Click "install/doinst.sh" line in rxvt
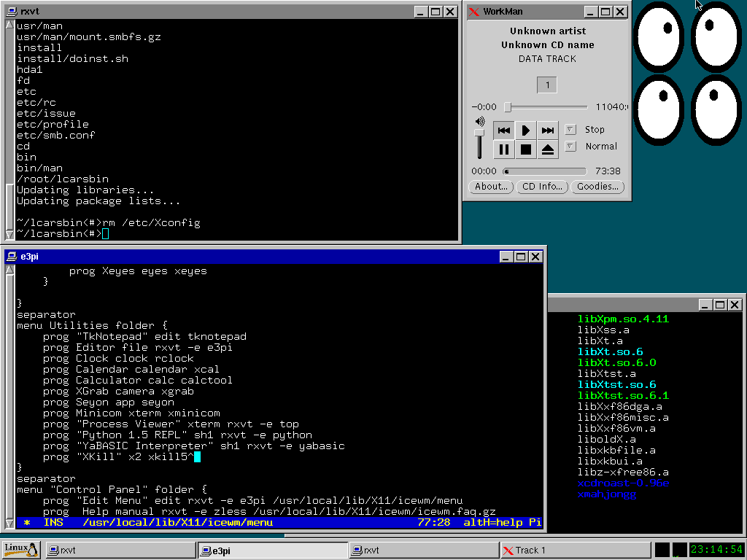Viewport: 747px width, 560px height. pyautogui.click(x=72, y=58)
